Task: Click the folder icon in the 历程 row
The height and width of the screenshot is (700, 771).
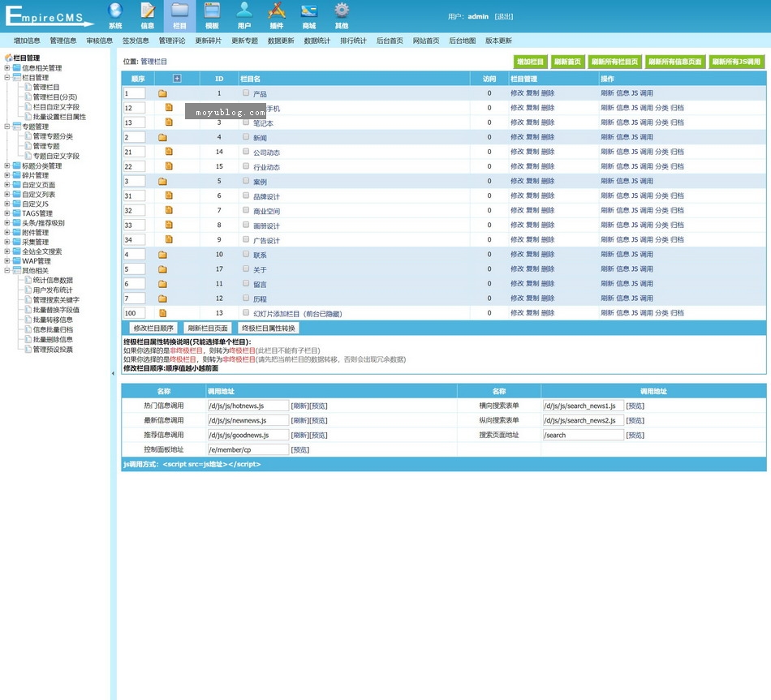Action: click(x=163, y=298)
